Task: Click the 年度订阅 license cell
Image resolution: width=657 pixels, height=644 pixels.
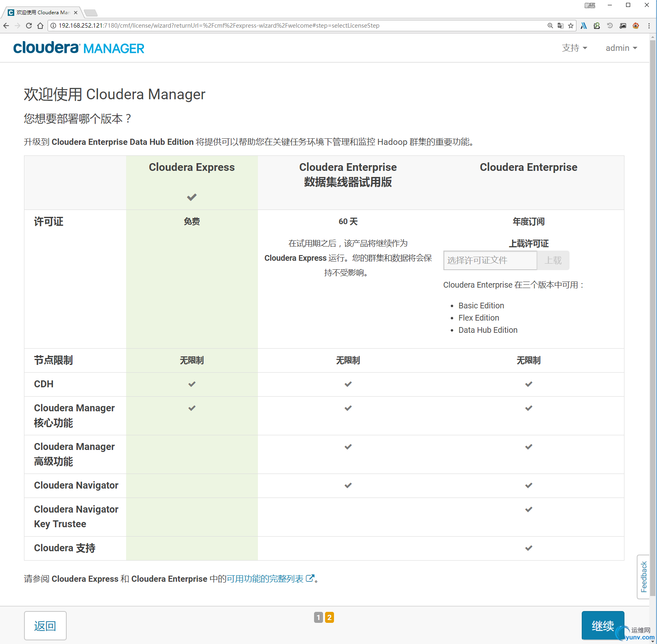Action: [528, 222]
